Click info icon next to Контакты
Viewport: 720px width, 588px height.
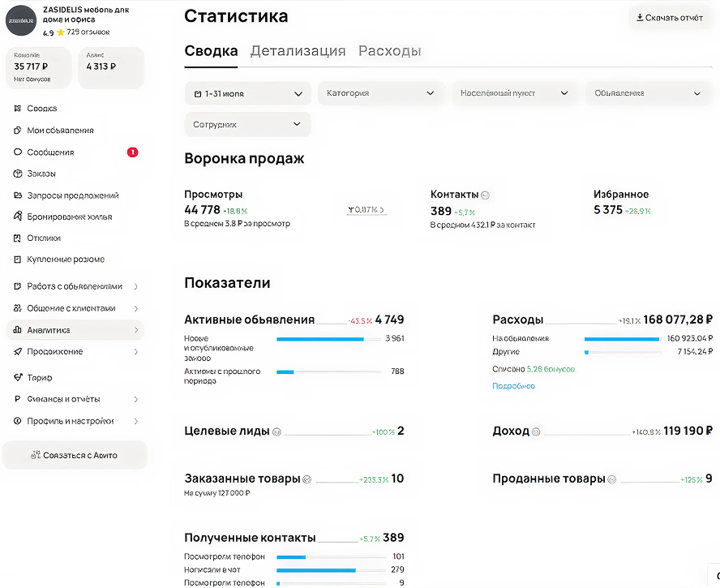(485, 195)
